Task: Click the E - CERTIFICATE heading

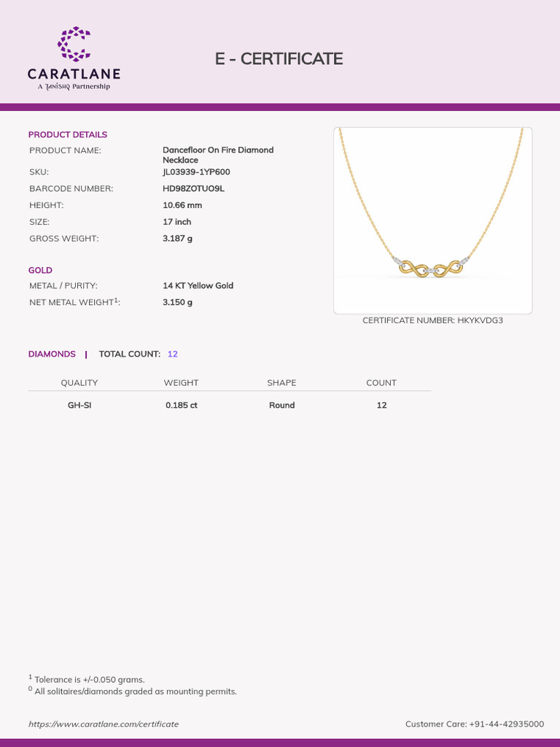Action: [279, 58]
